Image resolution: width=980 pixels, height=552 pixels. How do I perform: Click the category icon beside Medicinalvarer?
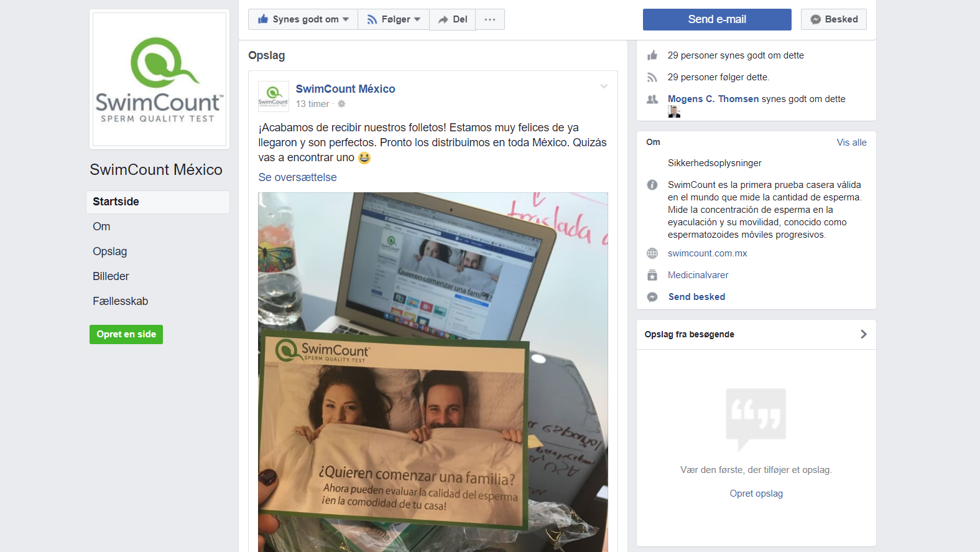(x=652, y=275)
